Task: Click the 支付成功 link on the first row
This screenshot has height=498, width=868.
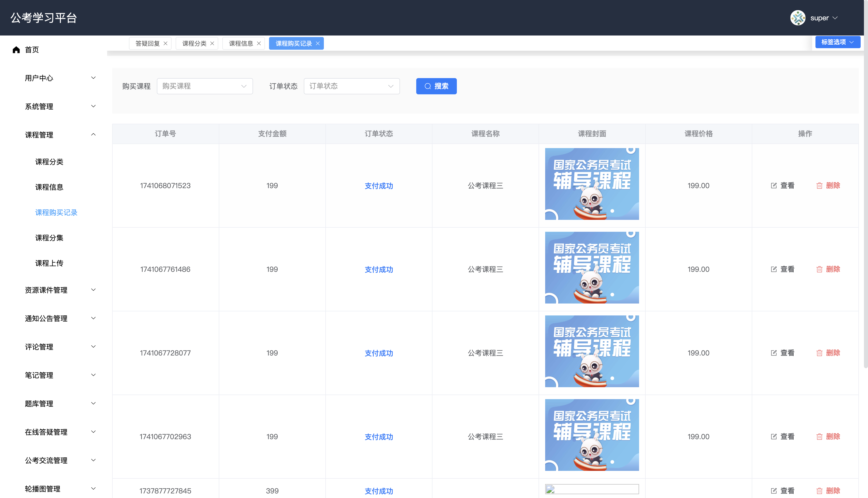Action: pos(379,186)
